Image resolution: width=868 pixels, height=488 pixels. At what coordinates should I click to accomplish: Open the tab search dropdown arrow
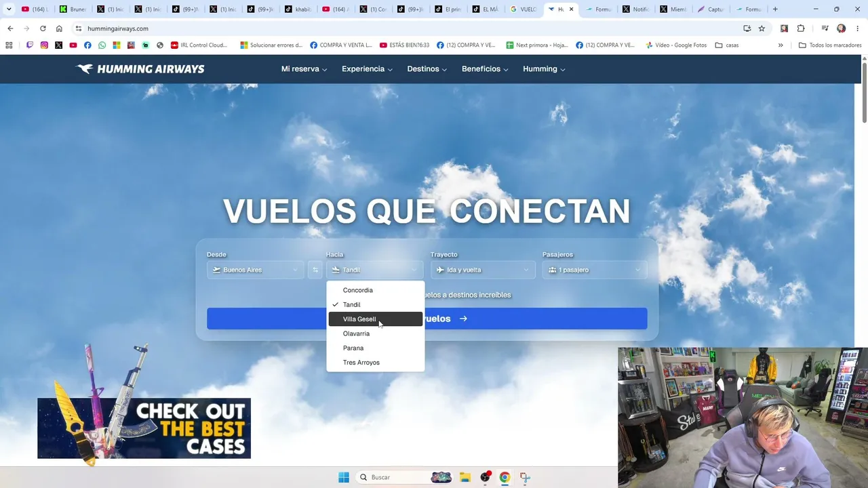(9, 9)
